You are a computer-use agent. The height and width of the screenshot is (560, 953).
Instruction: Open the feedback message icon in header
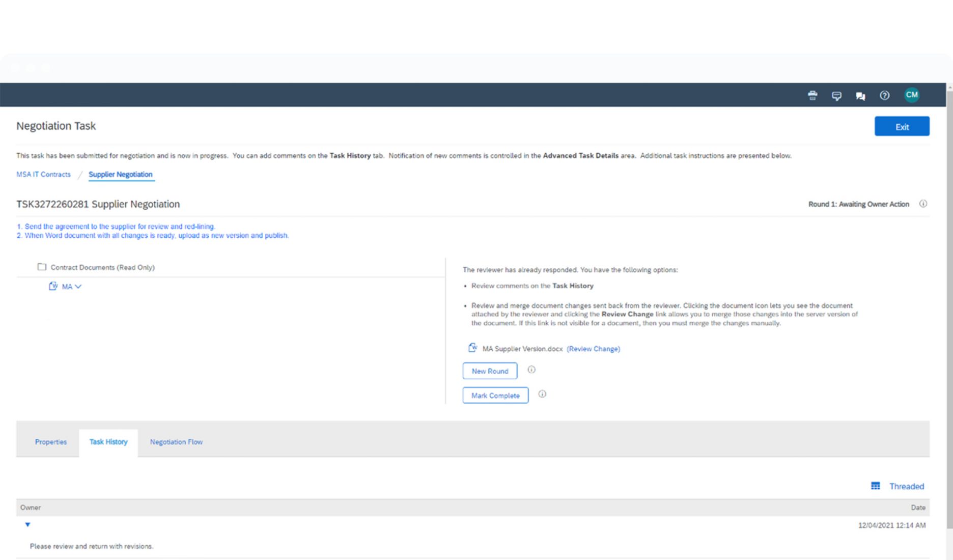pos(836,96)
